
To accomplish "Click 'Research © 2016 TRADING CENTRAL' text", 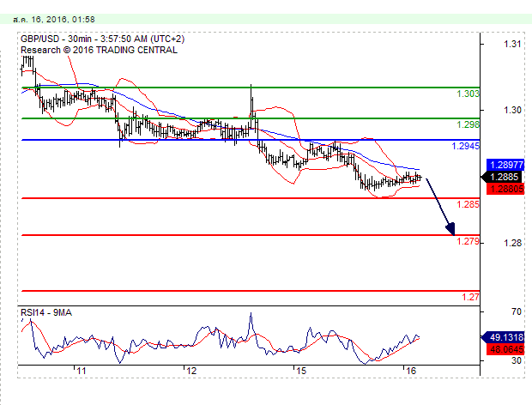I will [99, 50].
